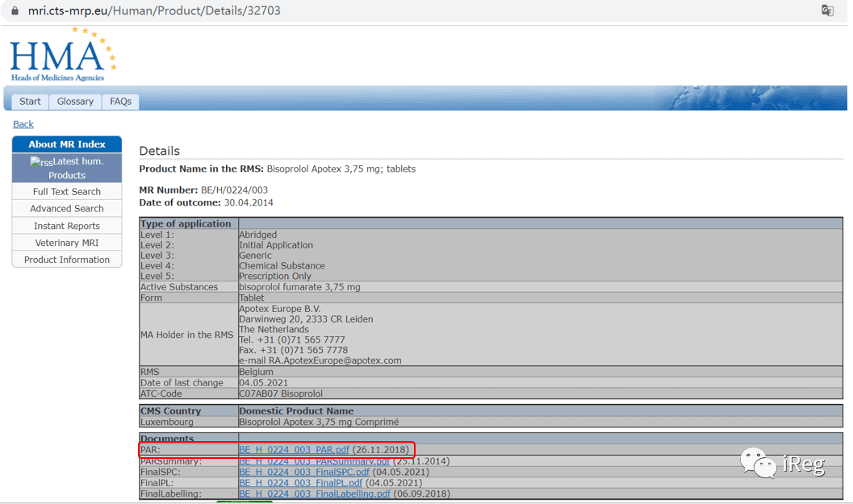
Task: Open BE_H_0224_003_PARSummary.pdf link
Action: (x=315, y=461)
